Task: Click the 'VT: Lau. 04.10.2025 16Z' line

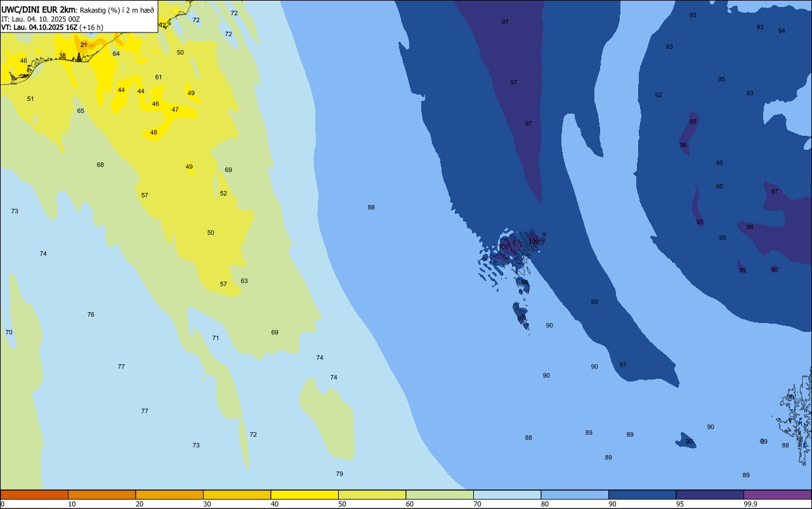Action: pos(39,27)
